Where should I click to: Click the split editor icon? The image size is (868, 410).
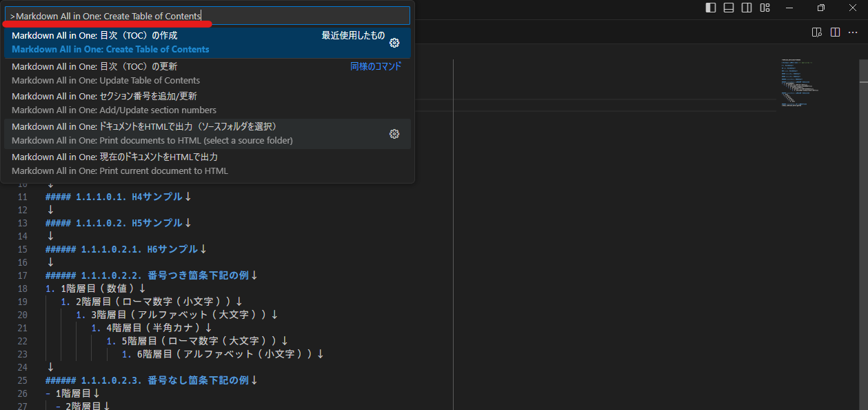[x=835, y=32]
